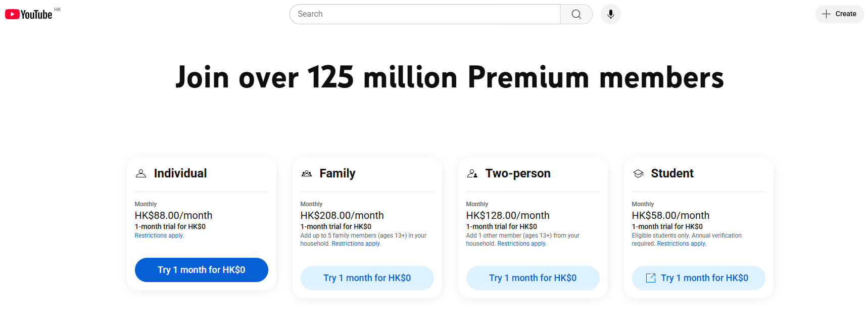Image resolution: width=868 pixels, height=323 pixels.
Task: Click the plus icon inside the Create button
Action: (x=826, y=14)
